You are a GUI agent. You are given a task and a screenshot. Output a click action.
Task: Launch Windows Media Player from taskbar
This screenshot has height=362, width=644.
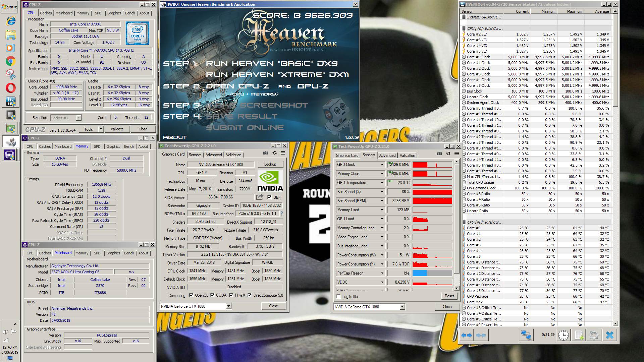[11, 48]
